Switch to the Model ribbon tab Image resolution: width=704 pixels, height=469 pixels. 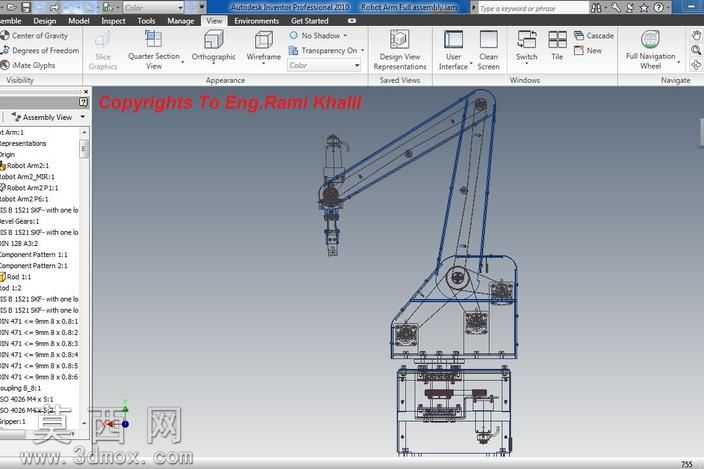click(79, 21)
